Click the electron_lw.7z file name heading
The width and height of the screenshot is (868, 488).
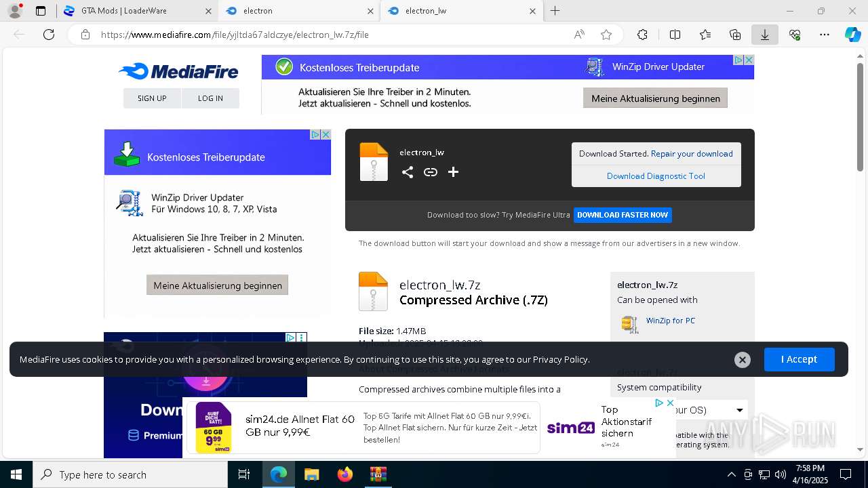click(440, 285)
